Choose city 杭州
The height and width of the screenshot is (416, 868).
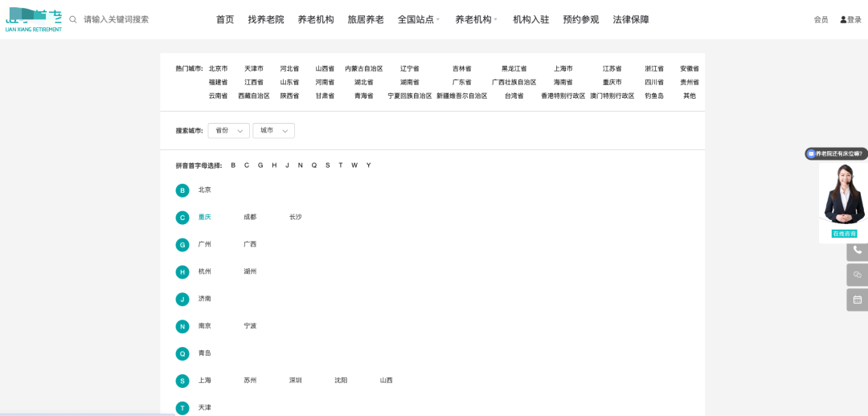click(205, 271)
